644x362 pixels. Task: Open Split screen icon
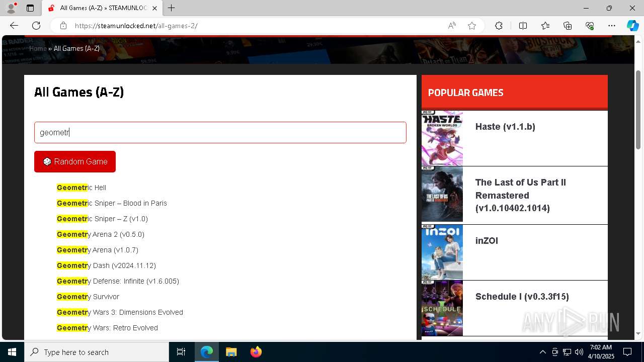click(523, 26)
